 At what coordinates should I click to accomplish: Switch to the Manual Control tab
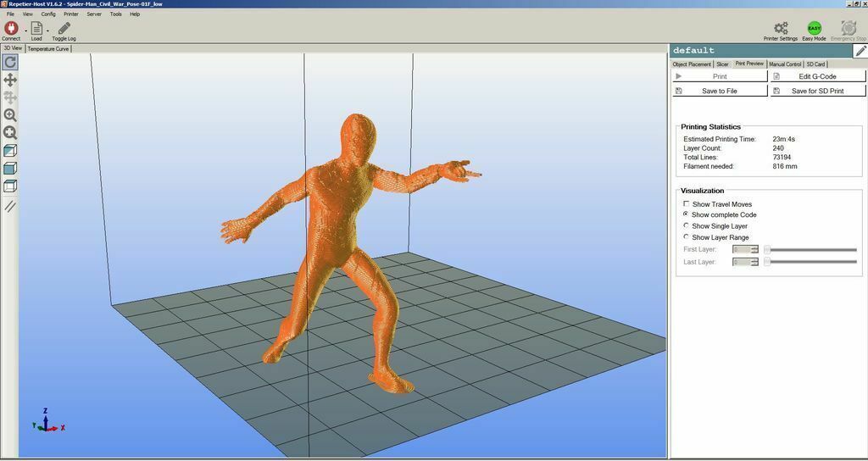point(785,64)
